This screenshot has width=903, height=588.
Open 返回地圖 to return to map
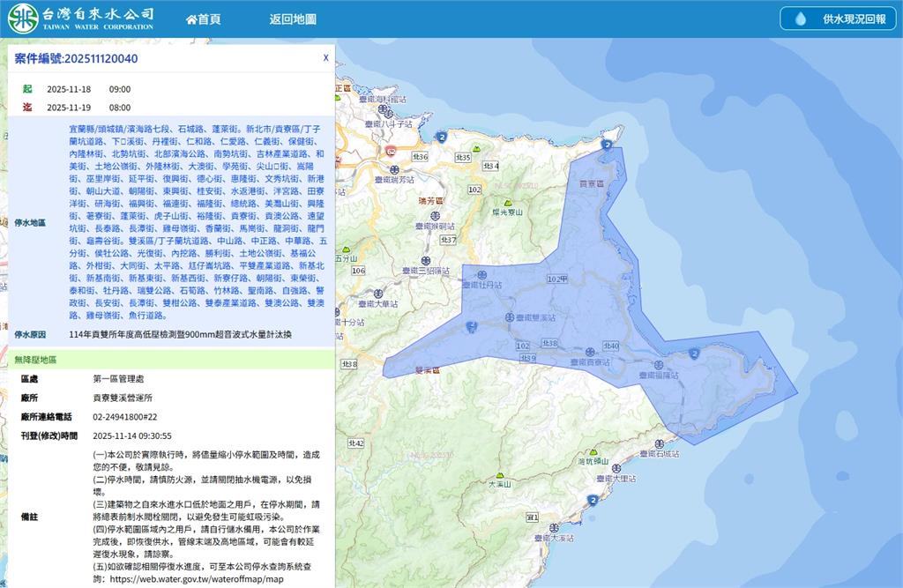coord(293,19)
